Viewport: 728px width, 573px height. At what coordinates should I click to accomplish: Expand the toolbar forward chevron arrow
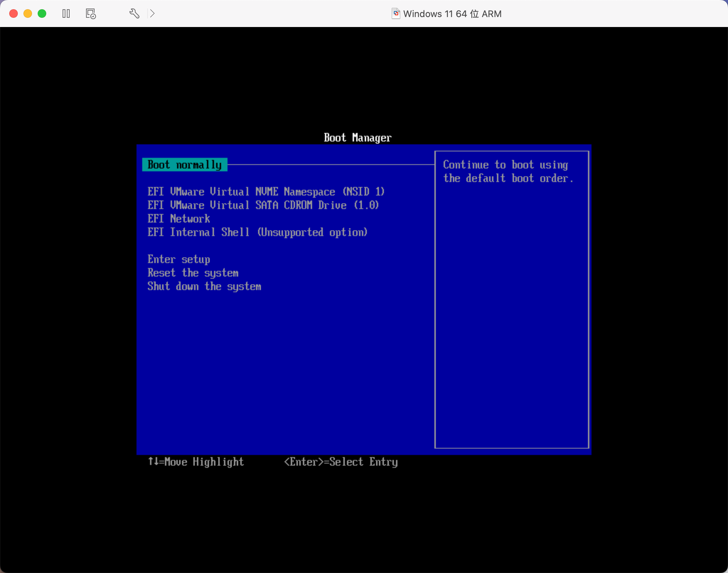[152, 14]
